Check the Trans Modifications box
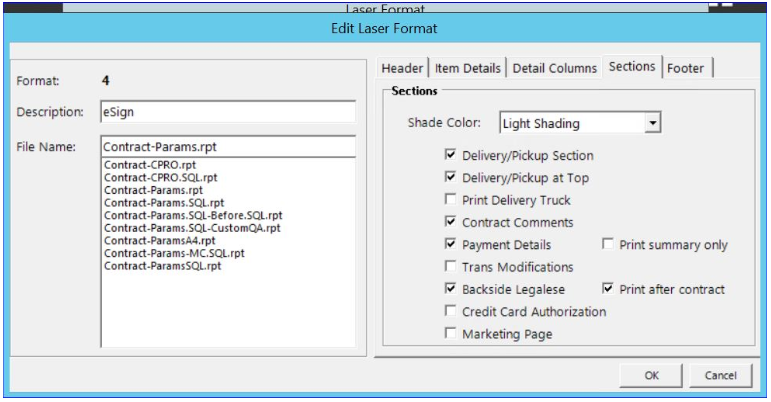771x402 pixels. click(451, 267)
